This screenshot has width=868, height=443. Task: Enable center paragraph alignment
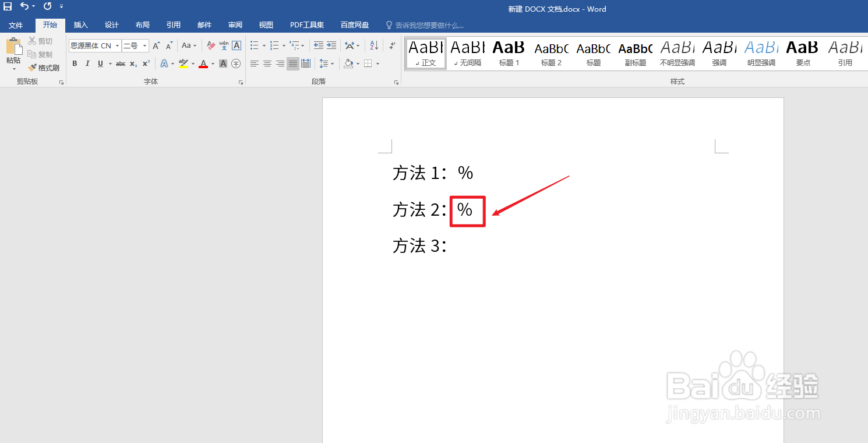coord(267,64)
